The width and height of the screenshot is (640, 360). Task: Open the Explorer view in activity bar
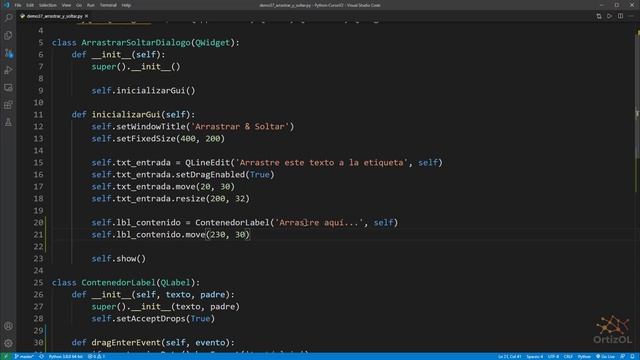[x=8, y=36]
